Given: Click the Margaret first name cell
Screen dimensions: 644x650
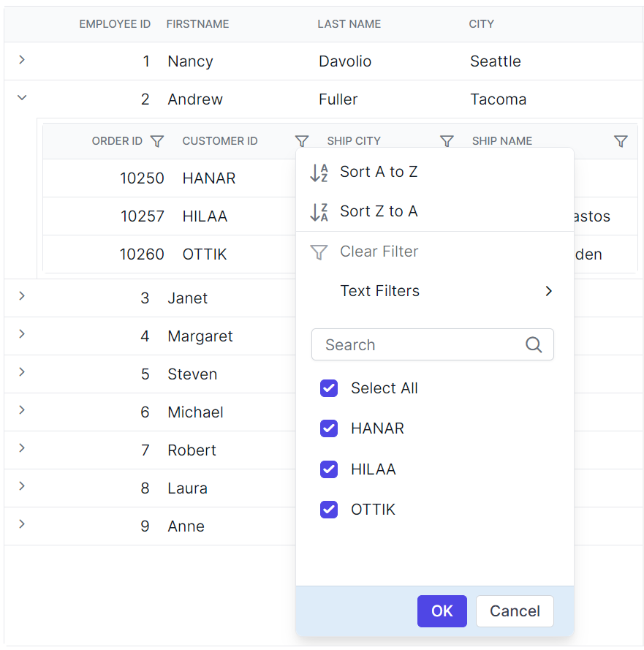Looking at the screenshot, I should pyautogui.click(x=200, y=336).
